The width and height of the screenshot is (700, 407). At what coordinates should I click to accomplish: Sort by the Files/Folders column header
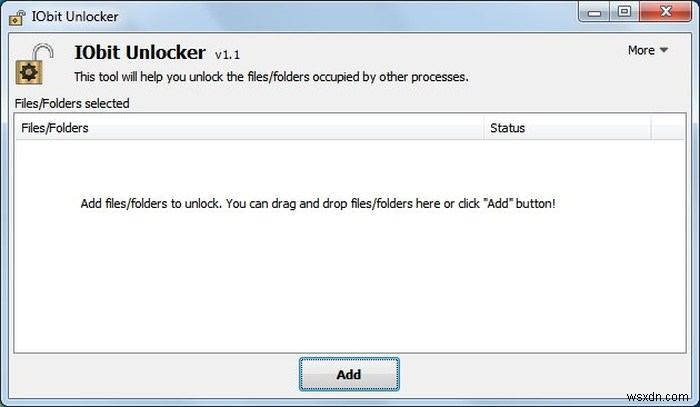[x=250, y=128]
